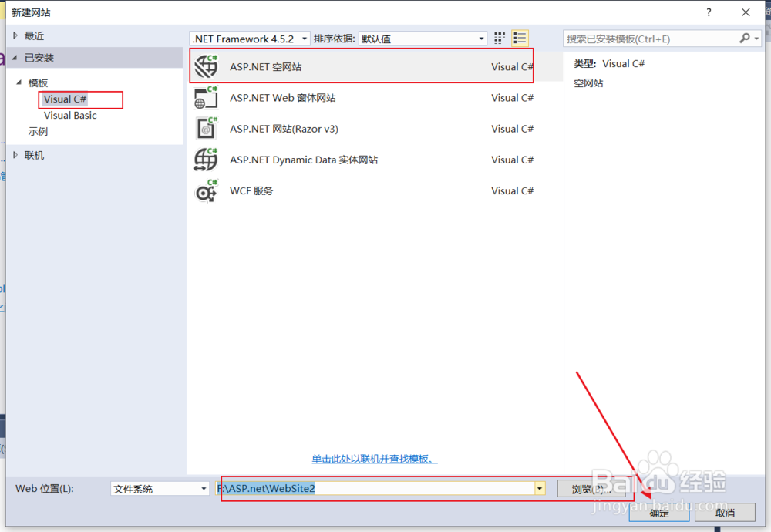Click the search magnifier icon

coord(745,39)
